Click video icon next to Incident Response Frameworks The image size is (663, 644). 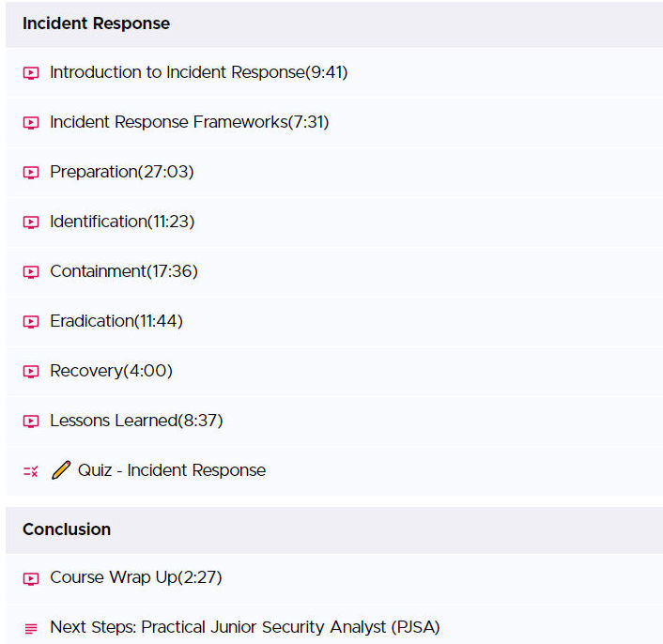(x=31, y=123)
